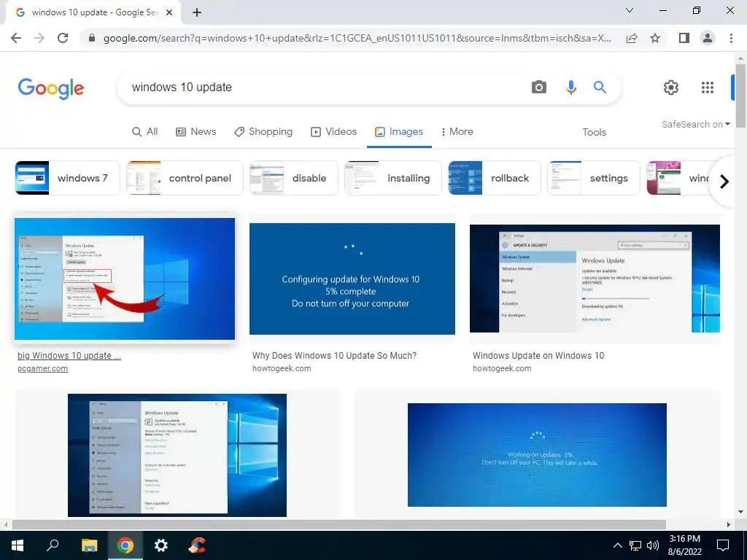Open big Windows 10 update link
Image resolution: width=747 pixels, height=560 pixels.
point(69,355)
